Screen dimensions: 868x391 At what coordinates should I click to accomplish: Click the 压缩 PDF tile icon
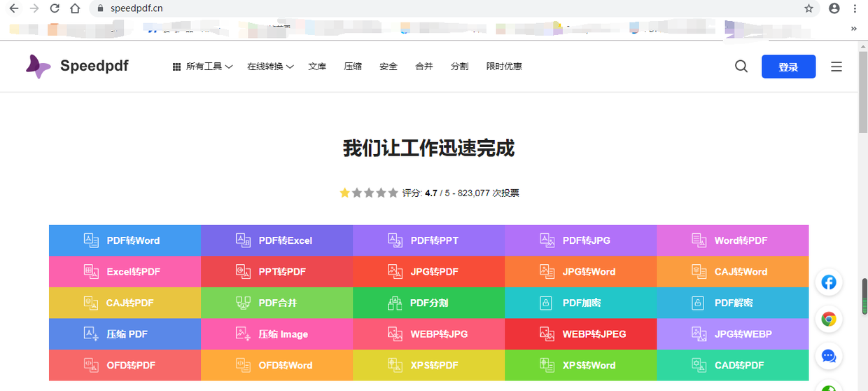coord(92,334)
